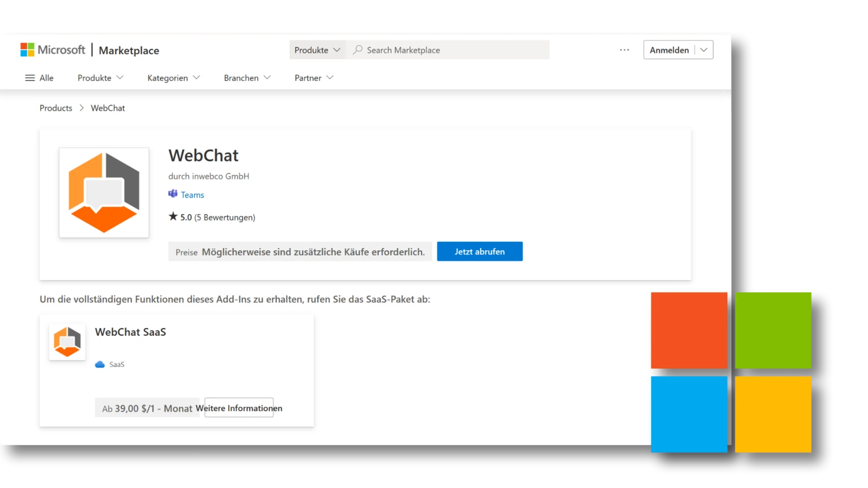Expand the Kategorien dropdown
868x488 pixels.
[x=173, y=78]
